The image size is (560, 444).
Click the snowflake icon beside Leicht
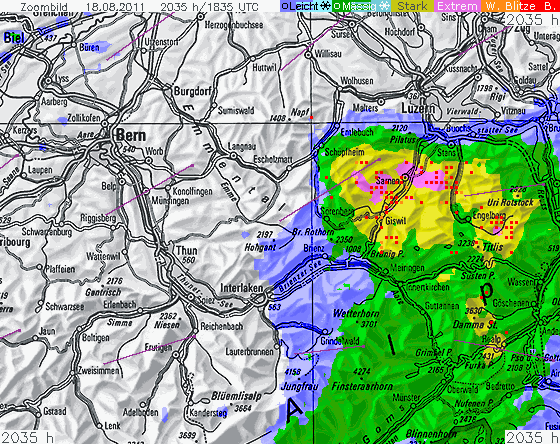325,6
